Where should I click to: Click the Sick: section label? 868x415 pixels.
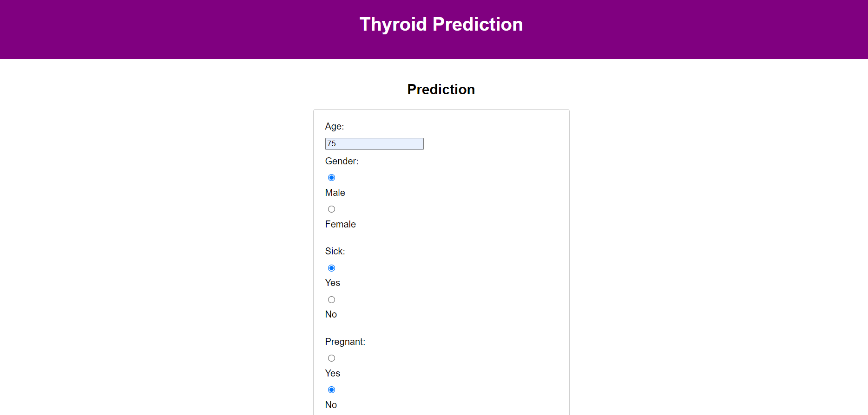335,251
